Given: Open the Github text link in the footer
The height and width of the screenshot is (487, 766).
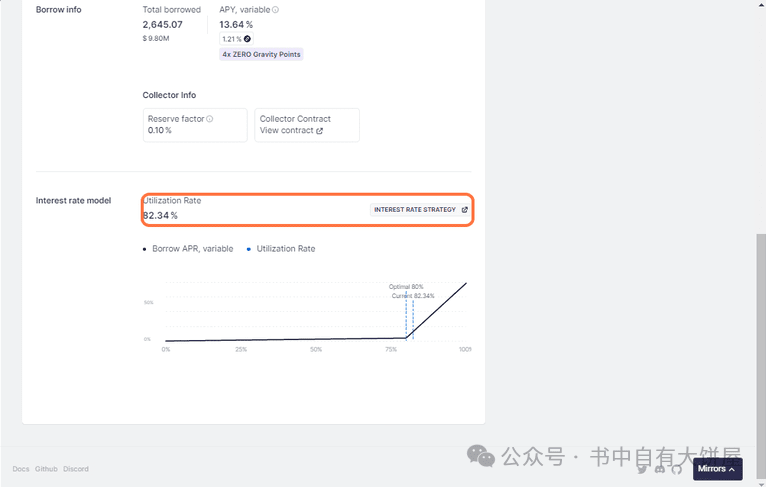Looking at the screenshot, I should [x=46, y=469].
